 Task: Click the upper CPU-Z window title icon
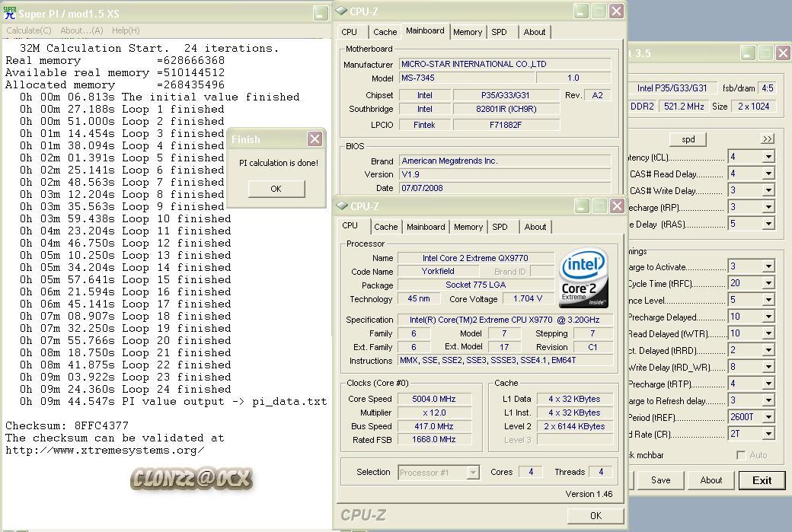point(342,11)
